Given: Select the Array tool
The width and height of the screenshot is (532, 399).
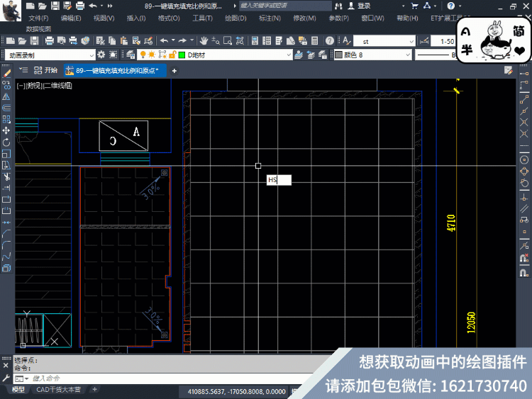Looking at the screenshot, I should click(x=6, y=119).
